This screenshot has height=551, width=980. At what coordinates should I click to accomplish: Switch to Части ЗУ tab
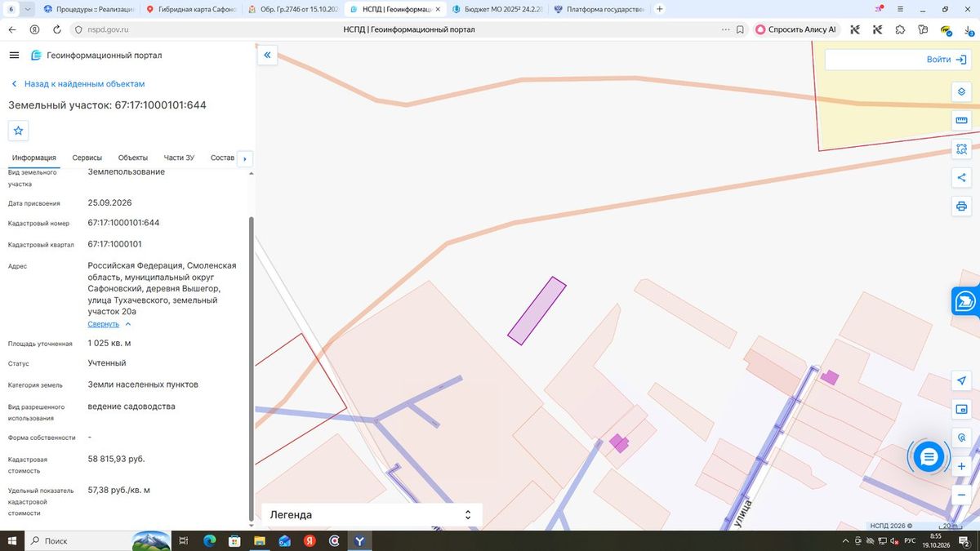pos(179,158)
